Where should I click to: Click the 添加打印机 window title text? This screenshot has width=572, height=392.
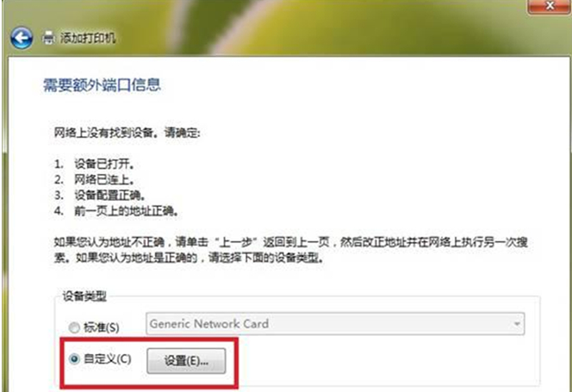tap(88, 38)
